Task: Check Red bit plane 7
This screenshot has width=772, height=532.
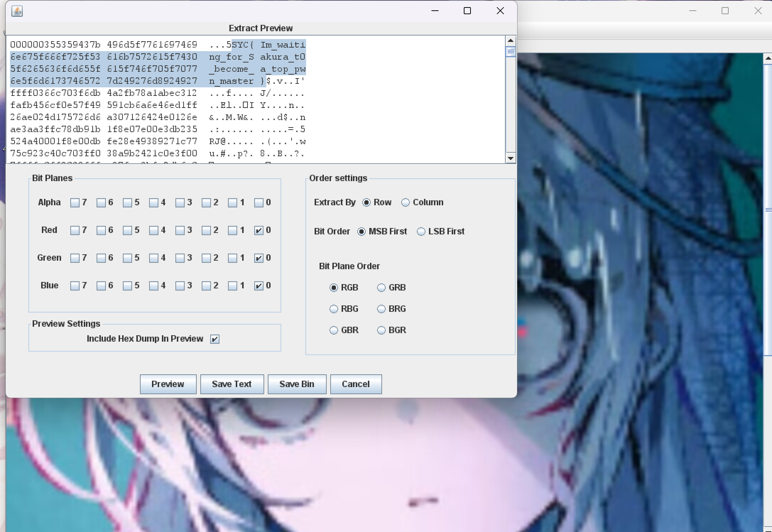Action: tap(75, 230)
